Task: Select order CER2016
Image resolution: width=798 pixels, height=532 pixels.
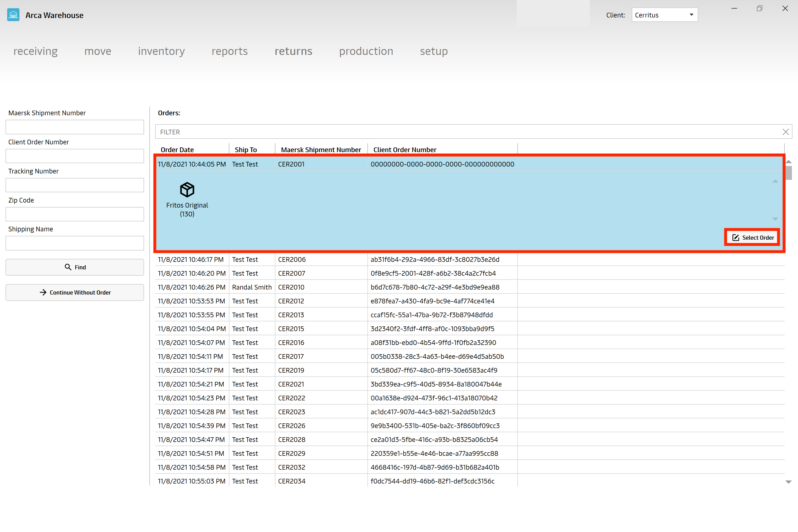Action: 470,343
